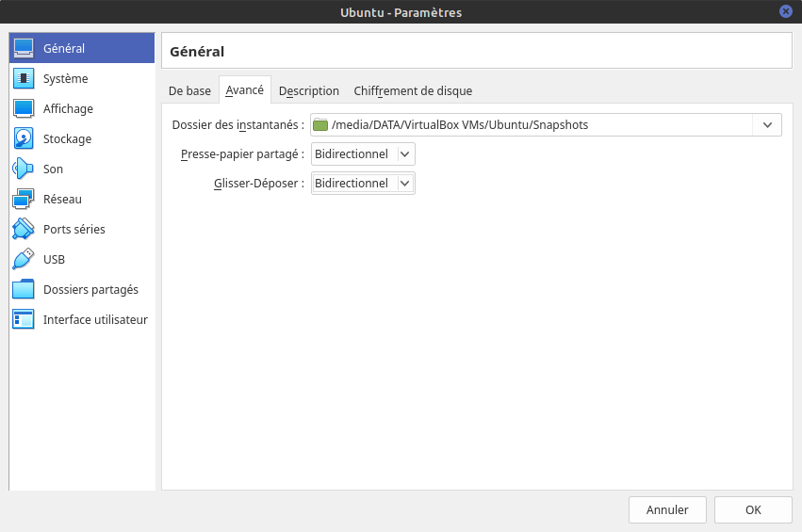Click the Presse-papier partagé label
802x532 pixels.
[x=242, y=153]
